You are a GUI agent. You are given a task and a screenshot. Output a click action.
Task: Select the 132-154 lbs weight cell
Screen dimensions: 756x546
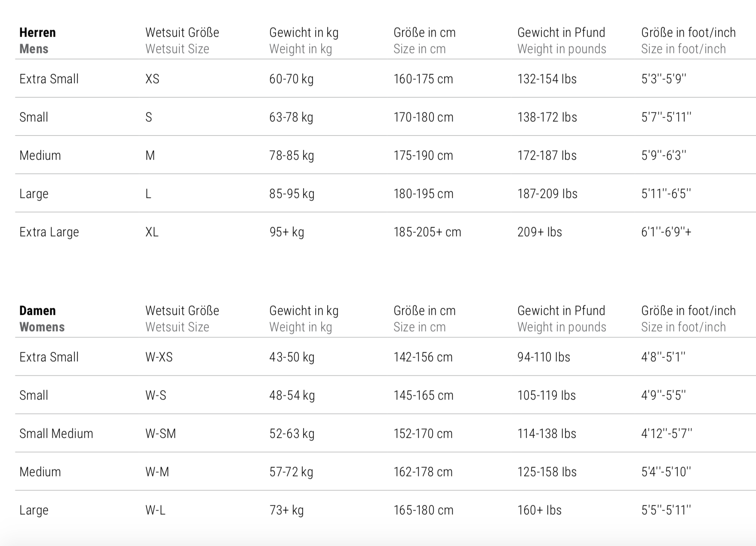click(547, 79)
